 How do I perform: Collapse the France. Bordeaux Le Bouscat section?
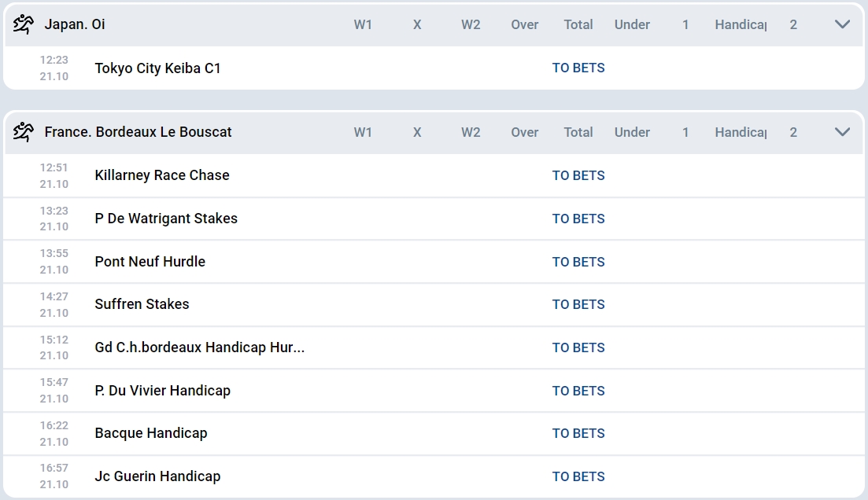click(842, 132)
